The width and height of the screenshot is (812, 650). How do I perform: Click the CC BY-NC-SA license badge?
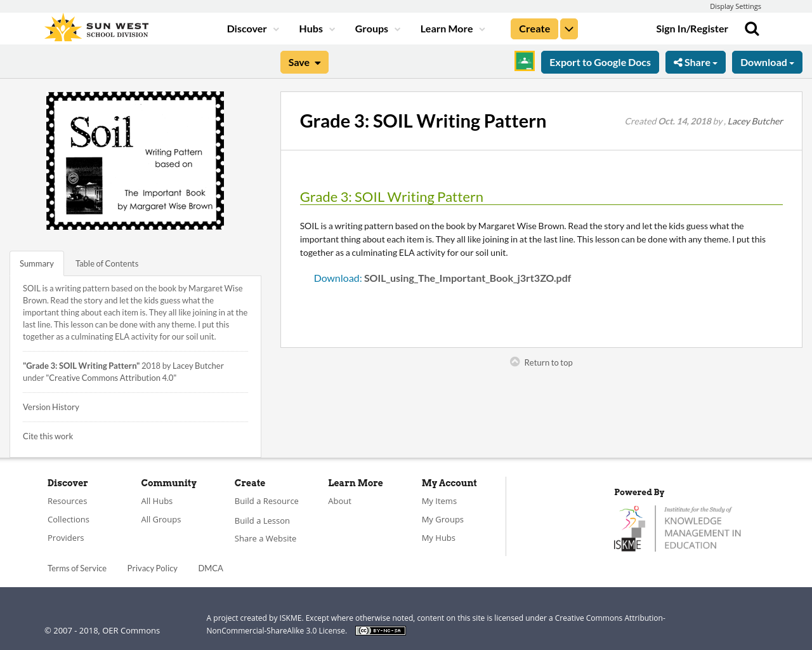pyautogui.click(x=380, y=630)
